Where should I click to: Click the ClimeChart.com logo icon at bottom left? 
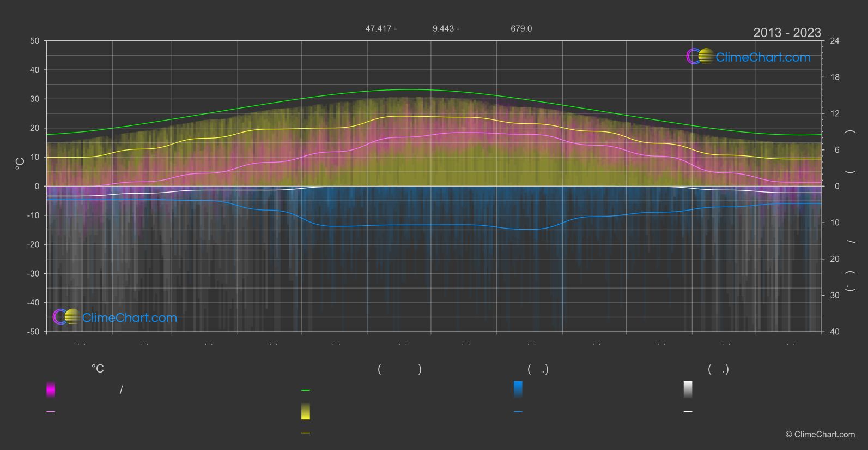(66, 316)
